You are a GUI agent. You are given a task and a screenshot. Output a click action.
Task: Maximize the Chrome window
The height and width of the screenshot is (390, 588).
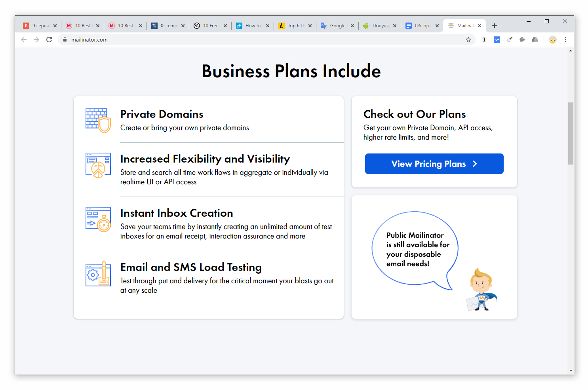547,21
